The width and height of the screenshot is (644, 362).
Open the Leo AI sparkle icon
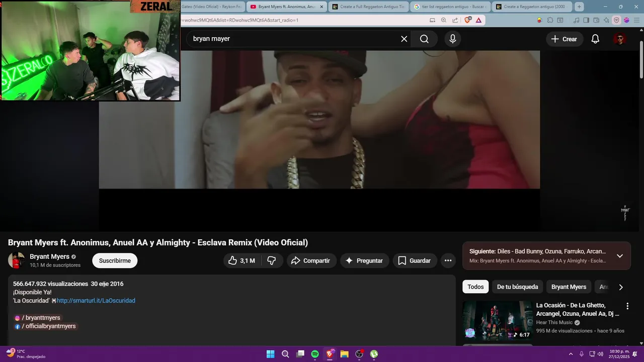pyautogui.click(x=606, y=20)
